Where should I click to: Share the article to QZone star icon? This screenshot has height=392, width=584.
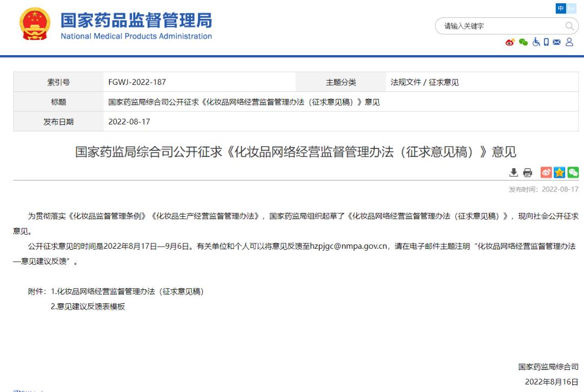pyautogui.click(x=559, y=172)
